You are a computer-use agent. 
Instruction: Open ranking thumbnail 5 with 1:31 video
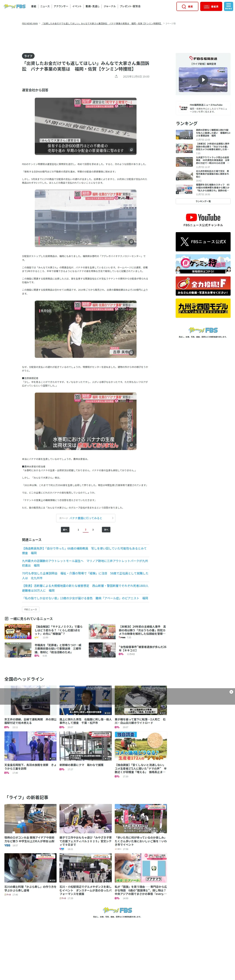tap(184, 190)
